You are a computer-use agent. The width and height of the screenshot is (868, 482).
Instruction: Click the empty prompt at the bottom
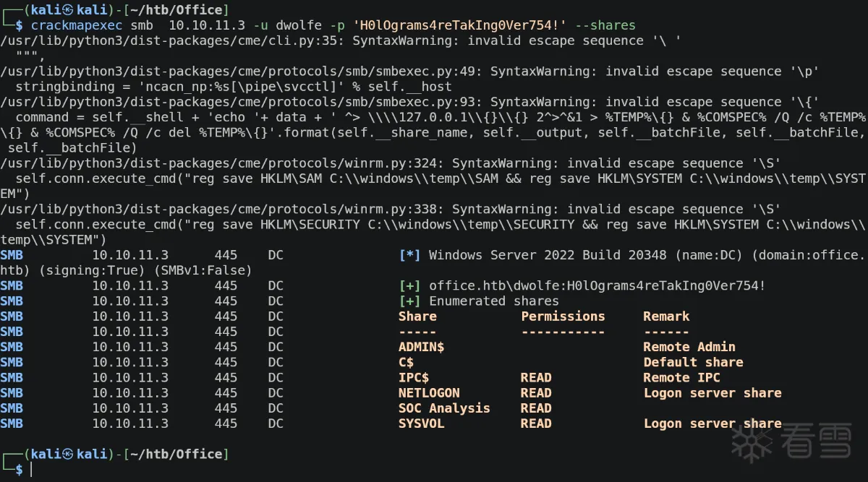coord(31,470)
